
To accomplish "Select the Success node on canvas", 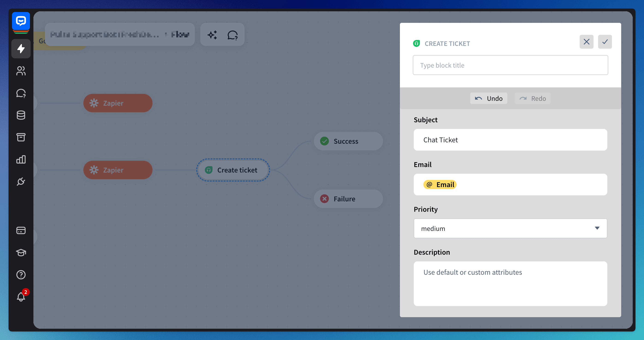I will 348,141.
